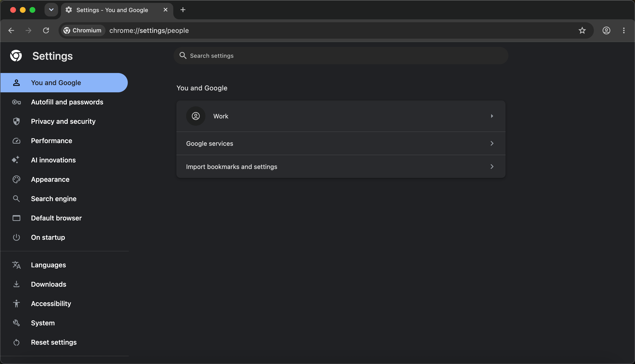This screenshot has width=635, height=364.
Task: Focus the Search settings field
Action: tap(341, 56)
